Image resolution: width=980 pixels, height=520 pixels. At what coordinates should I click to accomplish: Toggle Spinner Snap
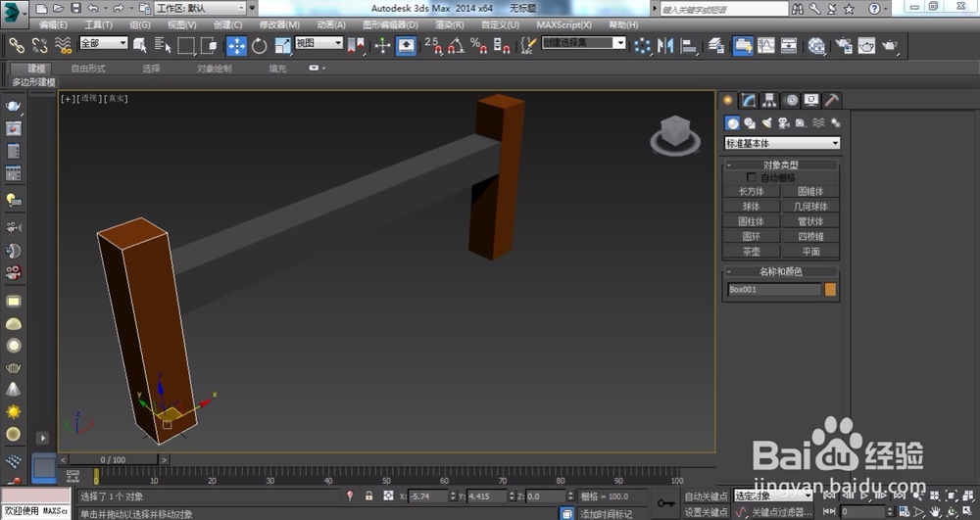[502, 45]
